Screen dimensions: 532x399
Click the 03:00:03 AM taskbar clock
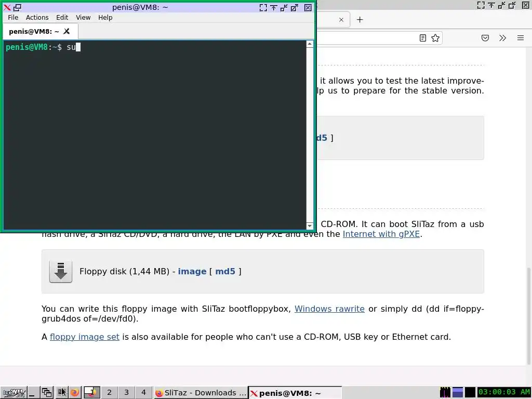504,393
